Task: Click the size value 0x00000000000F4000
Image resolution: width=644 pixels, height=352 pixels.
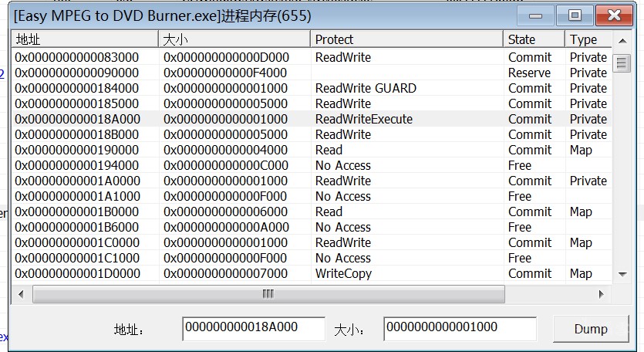Action: click(x=225, y=73)
